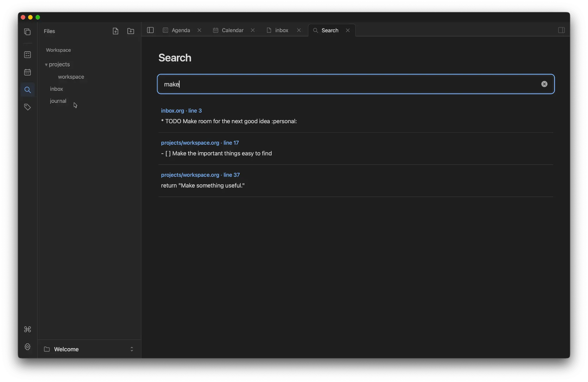Toggle the left sidebar panel icon
This screenshot has height=382, width=588.
tap(150, 30)
